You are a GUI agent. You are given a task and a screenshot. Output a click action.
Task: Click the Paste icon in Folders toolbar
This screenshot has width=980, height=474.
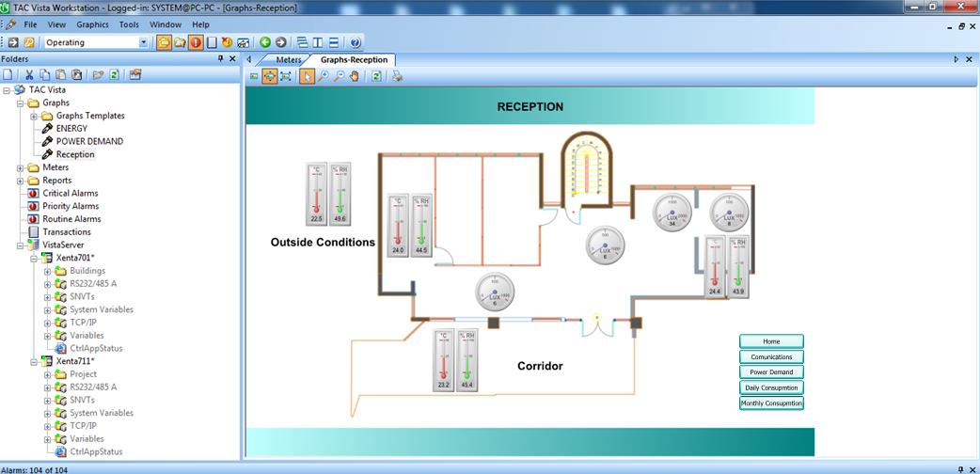point(60,75)
